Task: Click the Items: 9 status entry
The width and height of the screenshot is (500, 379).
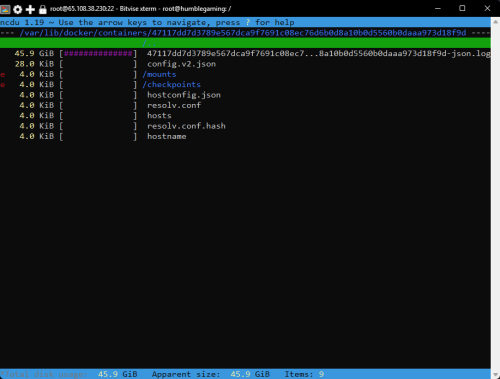Action: coord(304,374)
